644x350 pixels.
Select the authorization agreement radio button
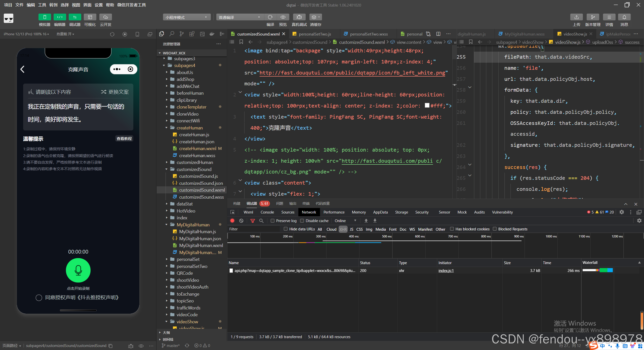pos(39,298)
